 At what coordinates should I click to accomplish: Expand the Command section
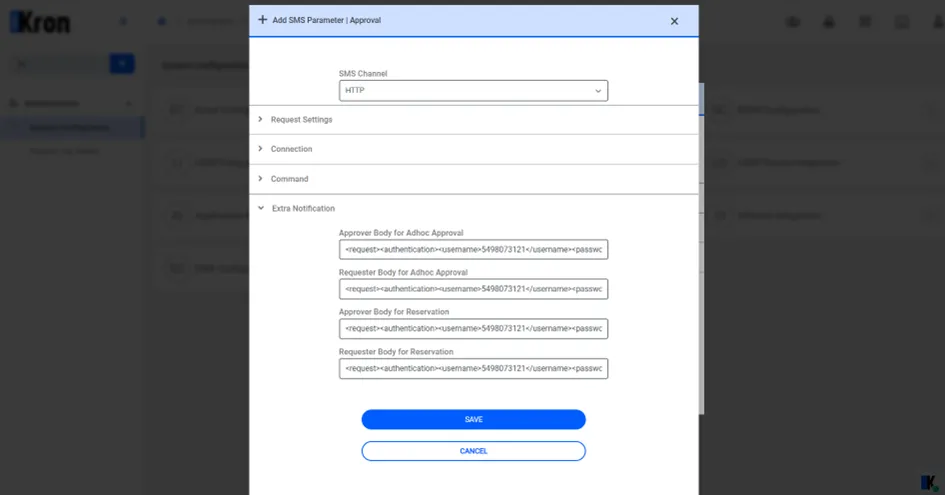pos(473,179)
